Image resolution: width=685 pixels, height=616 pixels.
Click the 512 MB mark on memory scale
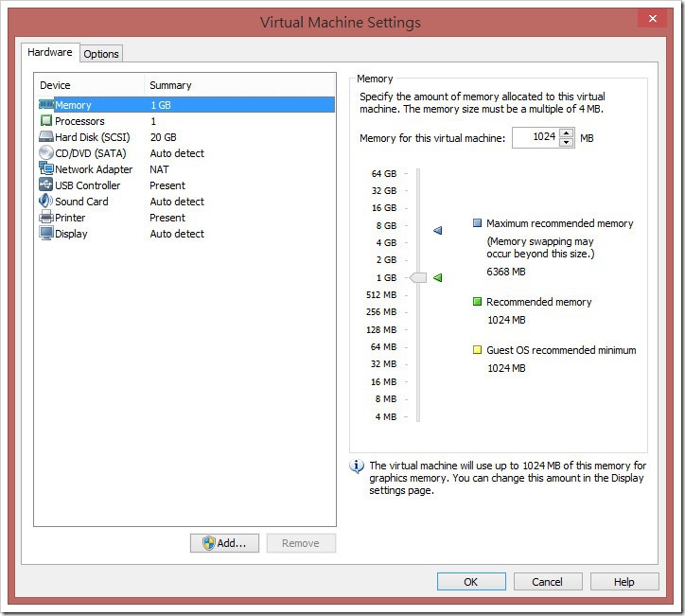coord(381,295)
